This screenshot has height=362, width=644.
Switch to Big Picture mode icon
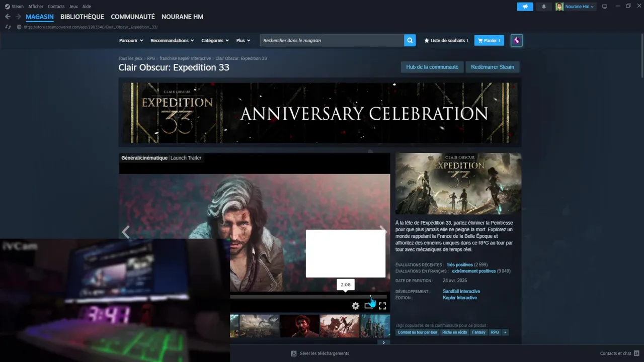(x=605, y=7)
